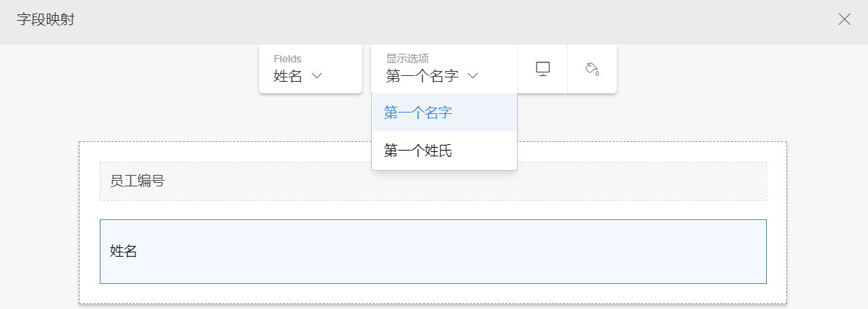Screen dimensions: 868x309
Task: Click the 第一个名字 value in the toolbar
Action: click(422, 76)
